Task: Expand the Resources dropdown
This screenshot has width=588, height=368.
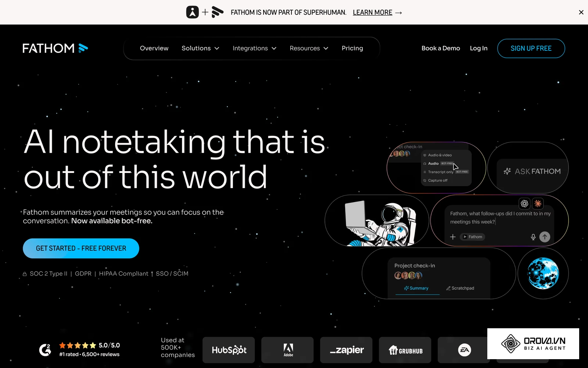Action: pos(309,48)
